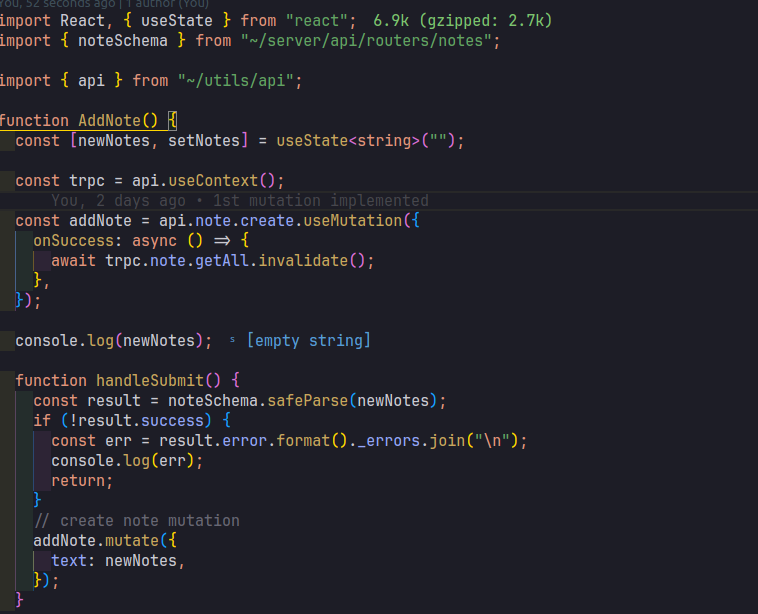This screenshot has width=758, height=614.
Task: Click "React" in the first import line
Action: point(82,21)
